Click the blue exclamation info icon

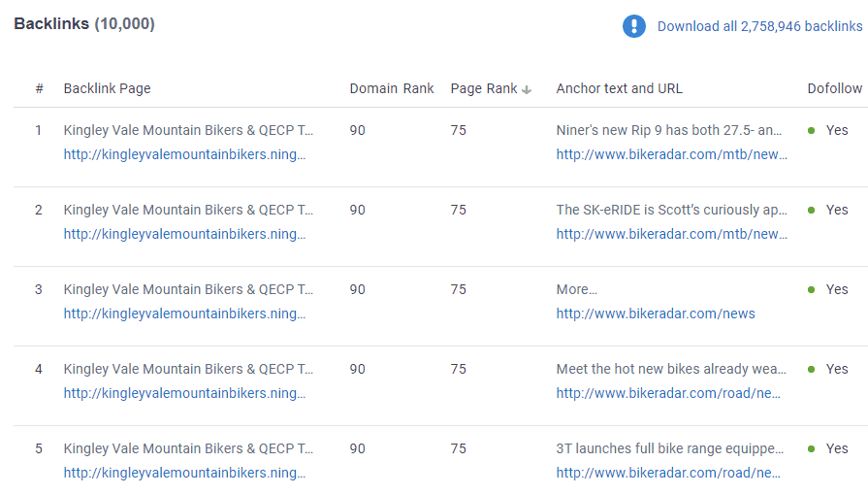[x=634, y=26]
